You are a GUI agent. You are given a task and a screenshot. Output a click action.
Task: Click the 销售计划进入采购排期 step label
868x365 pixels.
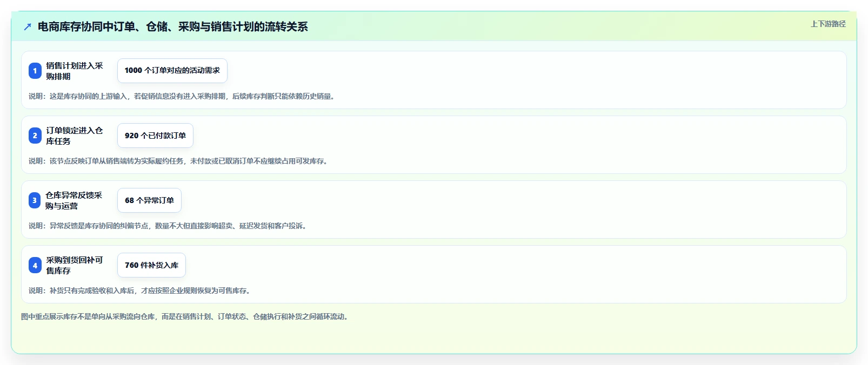[75, 71]
